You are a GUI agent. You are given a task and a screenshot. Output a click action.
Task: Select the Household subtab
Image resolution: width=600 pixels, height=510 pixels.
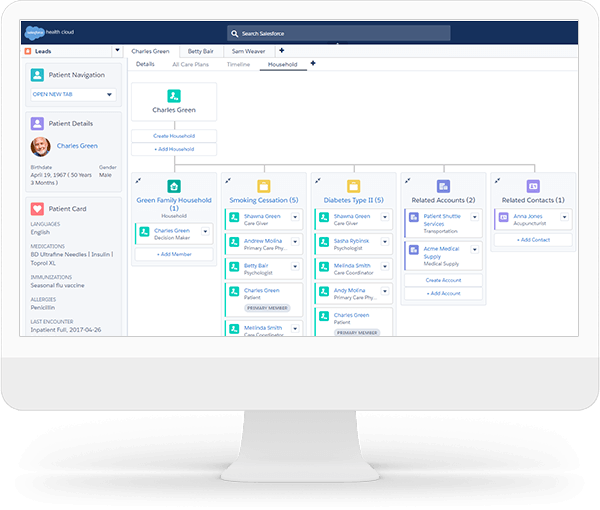tap(283, 65)
